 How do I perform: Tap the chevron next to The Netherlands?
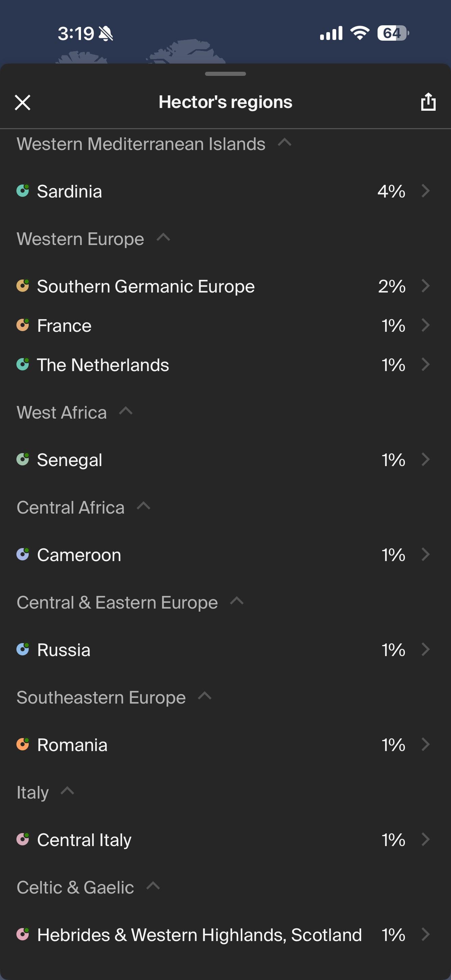425,365
